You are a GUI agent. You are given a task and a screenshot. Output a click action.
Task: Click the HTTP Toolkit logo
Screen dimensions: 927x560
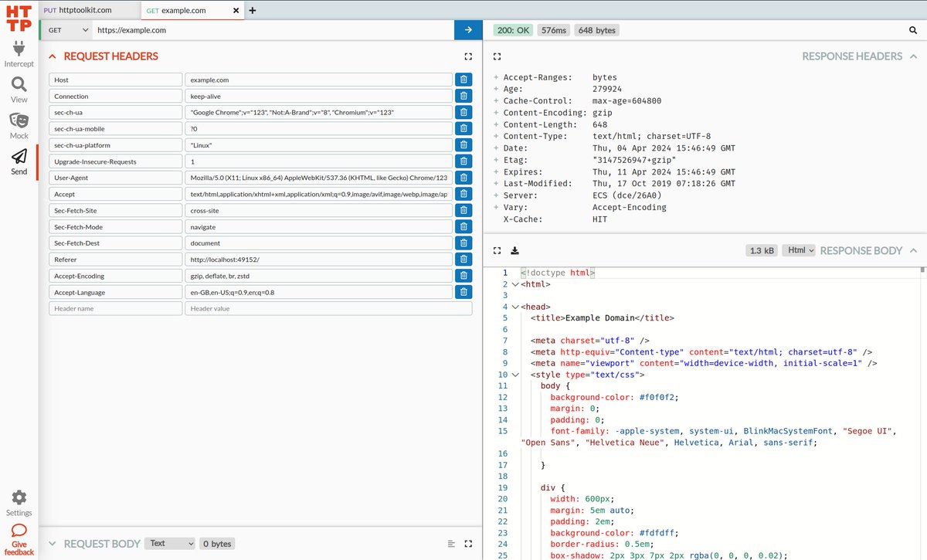19,18
